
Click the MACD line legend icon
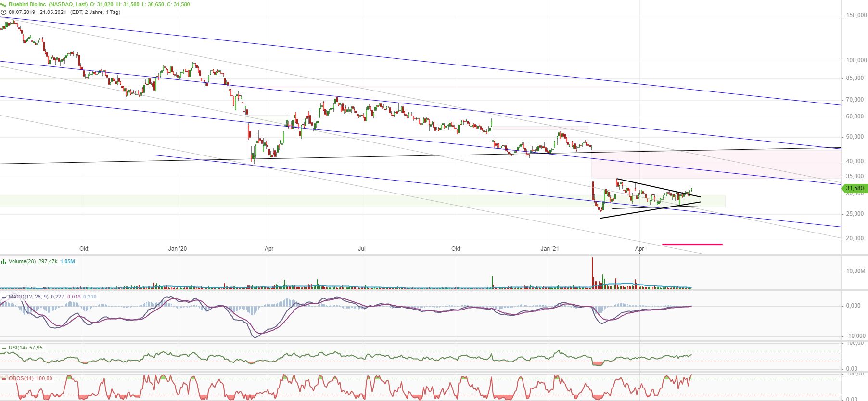point(4,297)
